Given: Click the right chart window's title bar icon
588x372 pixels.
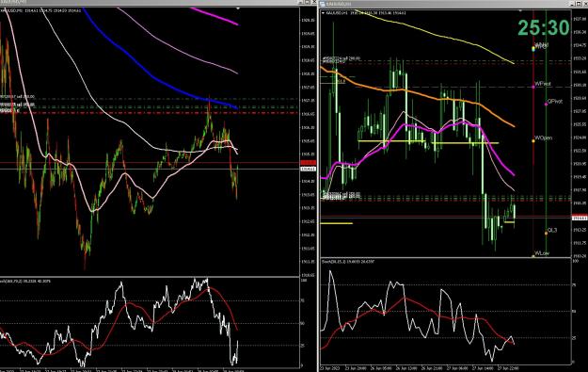Looking at the screenshot, I should pyautogui.click(x=322, y=4).
